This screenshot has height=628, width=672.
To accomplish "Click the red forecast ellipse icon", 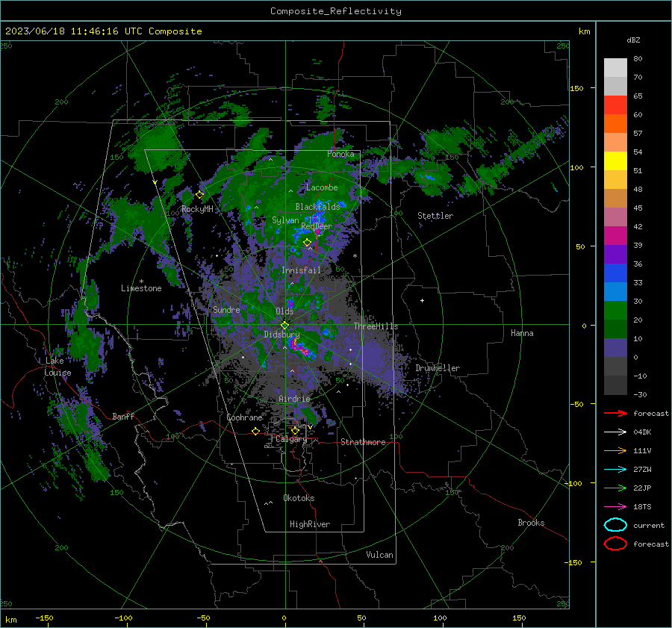I will coord(615,544).
